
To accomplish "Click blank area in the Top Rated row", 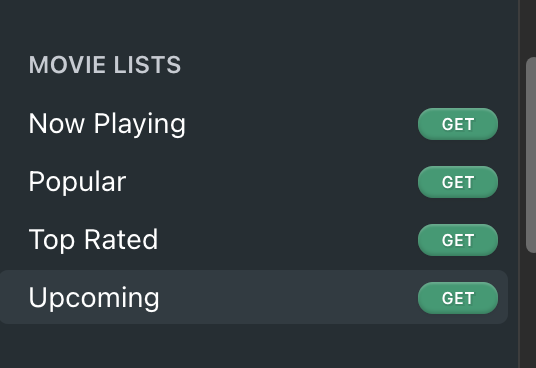I will coord(287,240).
